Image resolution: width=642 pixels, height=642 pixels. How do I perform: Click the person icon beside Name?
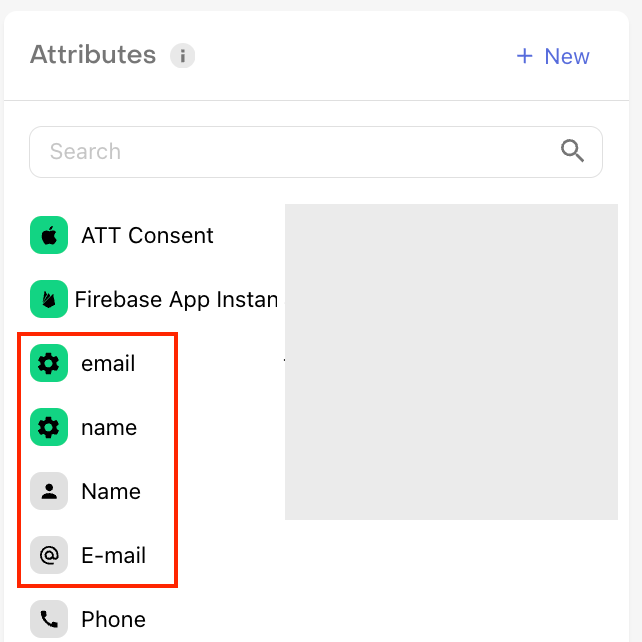(x=49, y=491)
